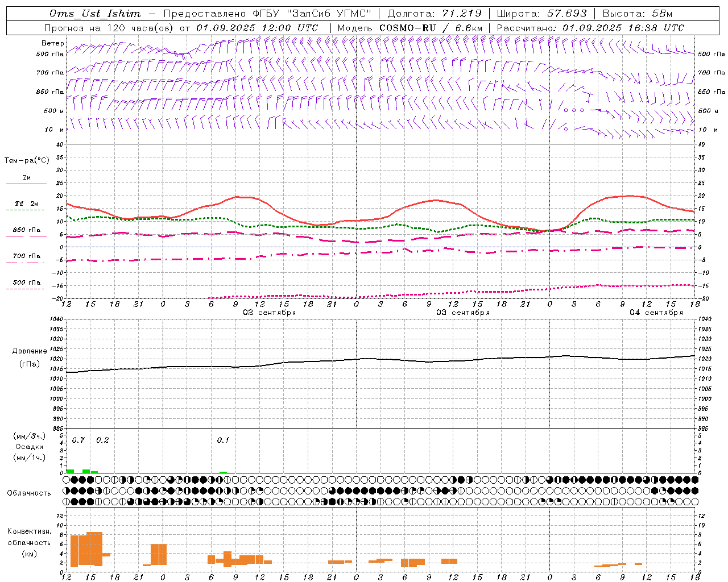Click the pink dotted legend line under 500 гПа
Image resolution: width=728 pixels, height=582 pixels.
click(x=25, y=289)
